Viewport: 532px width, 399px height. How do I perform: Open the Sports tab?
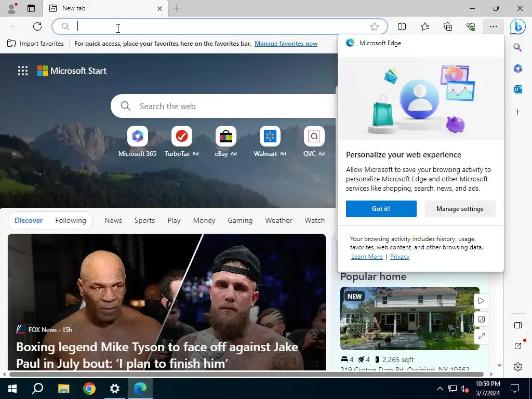144,220
